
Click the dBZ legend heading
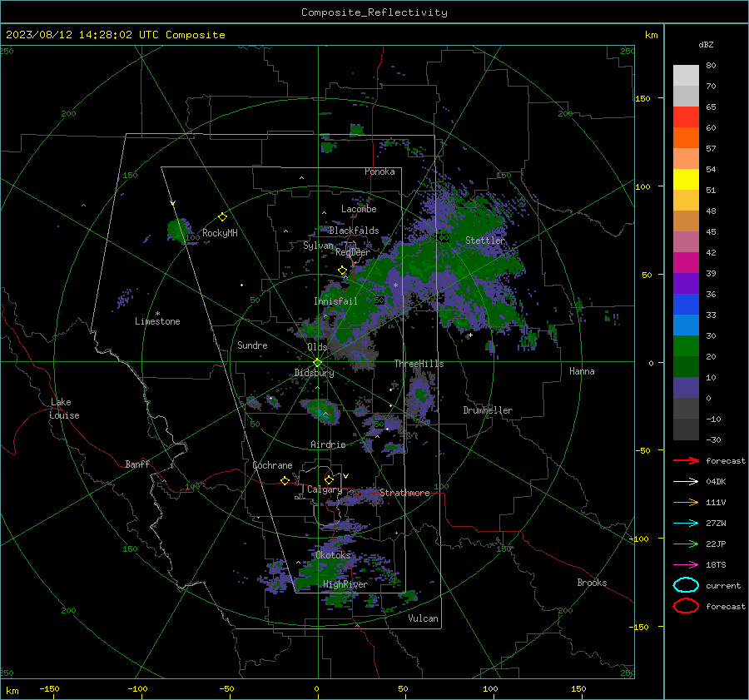point(706,44)
